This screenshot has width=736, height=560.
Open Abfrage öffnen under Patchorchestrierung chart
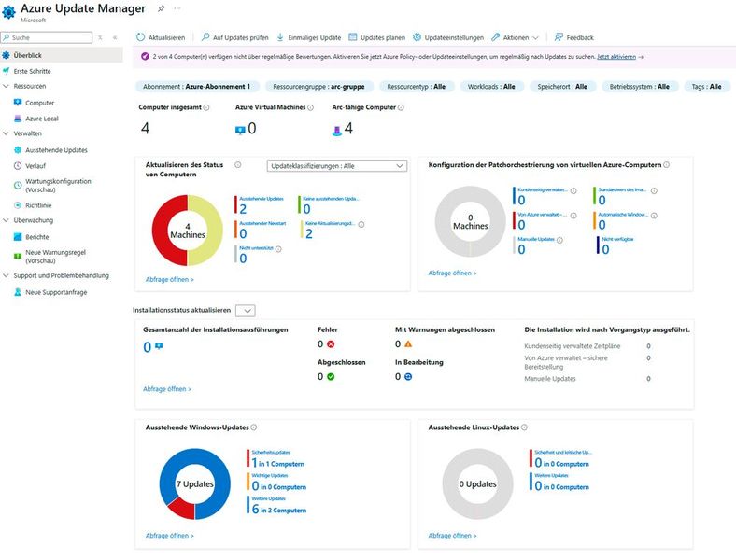pos(452,273)
